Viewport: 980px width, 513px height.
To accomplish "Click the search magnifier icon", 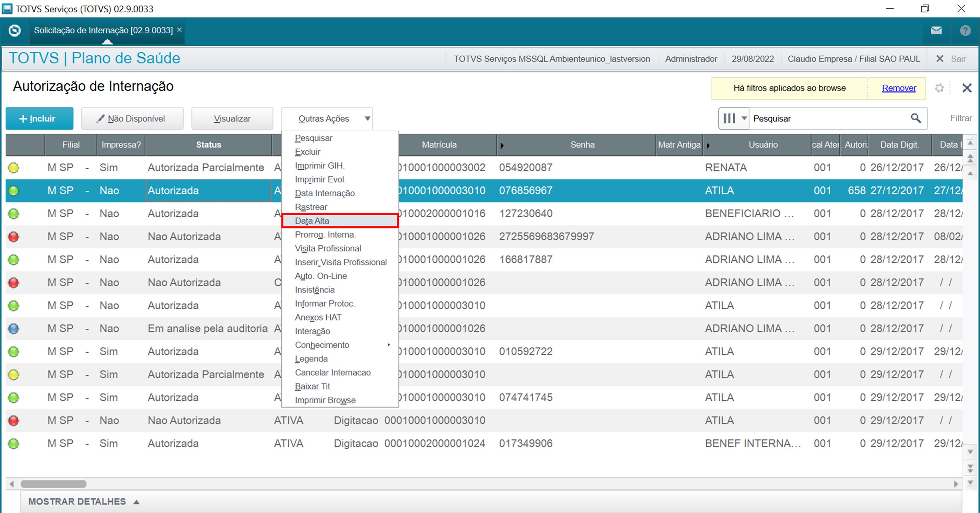I will click(x=916, y=118).
